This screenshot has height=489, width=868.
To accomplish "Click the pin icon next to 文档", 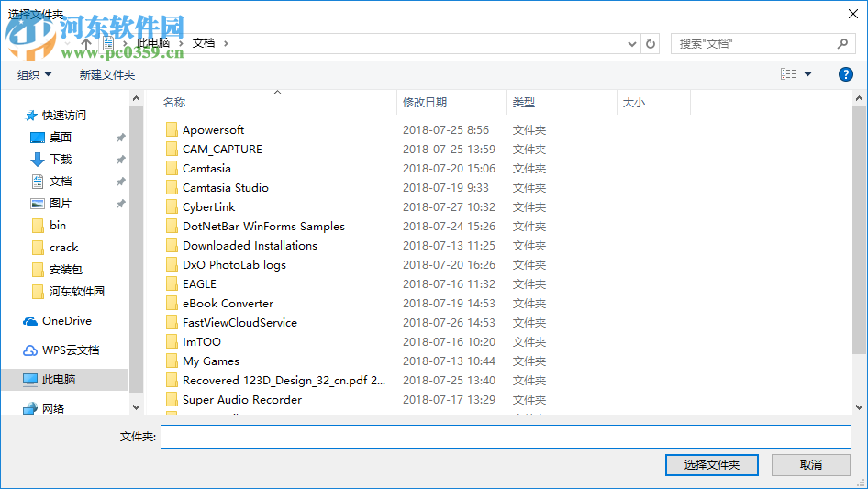I will tap(120, 182).
